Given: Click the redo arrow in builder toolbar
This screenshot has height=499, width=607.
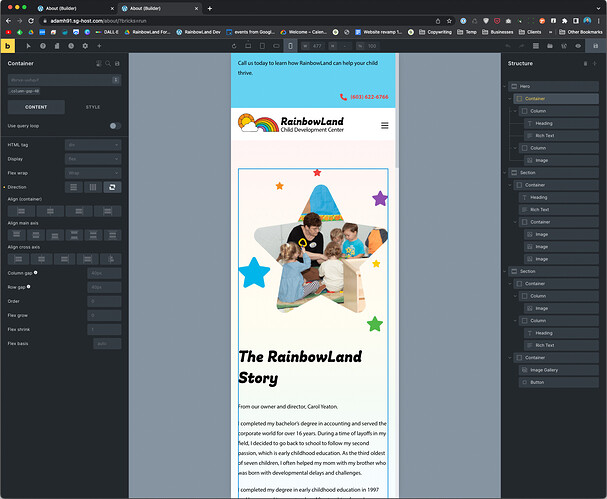Looking at the screenshot, I should coord(521,46).
